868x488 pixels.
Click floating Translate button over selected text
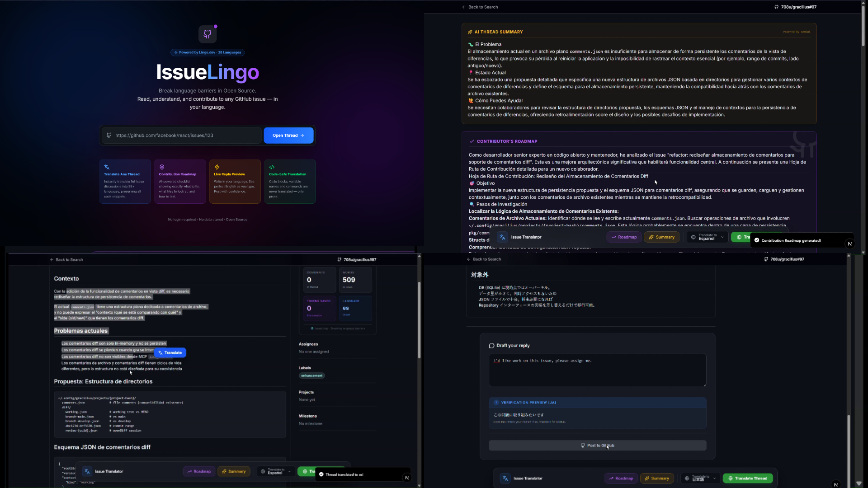(x=170, y=352)
